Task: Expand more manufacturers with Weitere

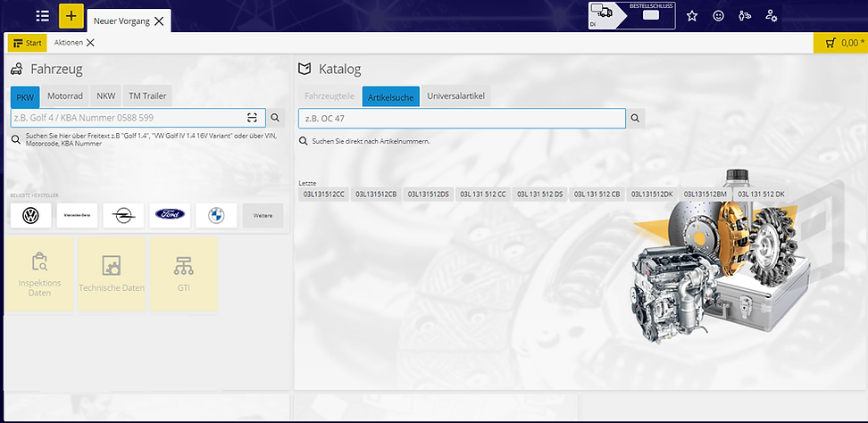Action: (263, 215)
